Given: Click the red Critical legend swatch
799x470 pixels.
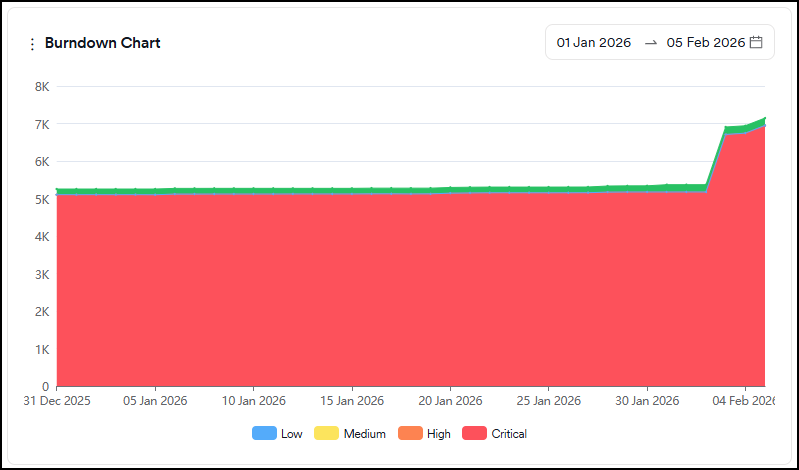Looking at the screenshot, I should click(x=474, y=434).
